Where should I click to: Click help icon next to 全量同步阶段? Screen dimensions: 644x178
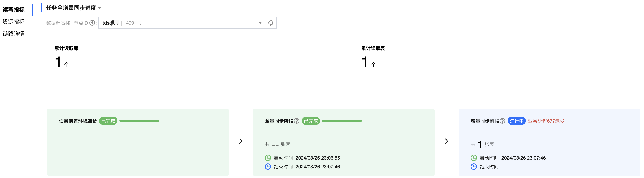[x=297, y=121]
